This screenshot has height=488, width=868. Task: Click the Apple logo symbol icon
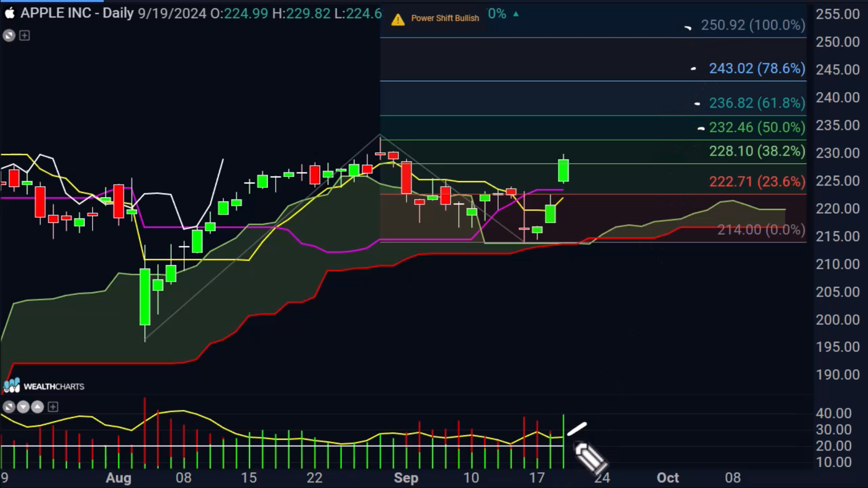[9, 13]
